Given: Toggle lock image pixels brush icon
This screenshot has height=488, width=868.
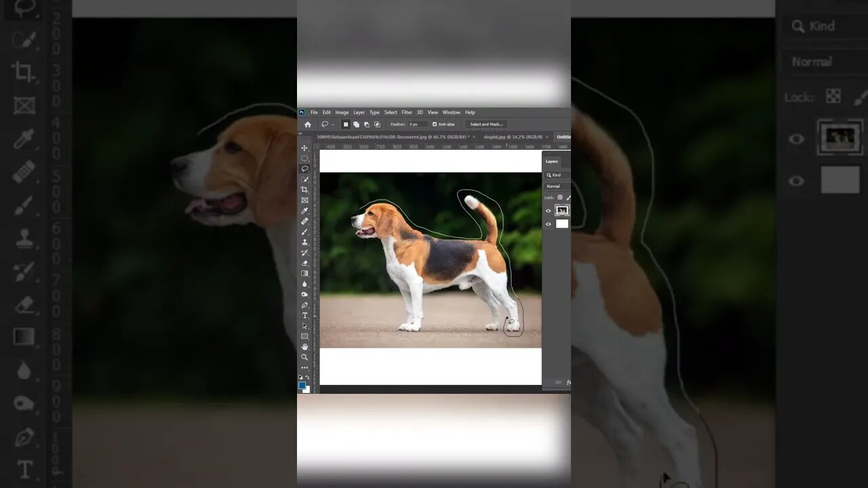Looking at the screenshot, I should (x=568, y=197).
